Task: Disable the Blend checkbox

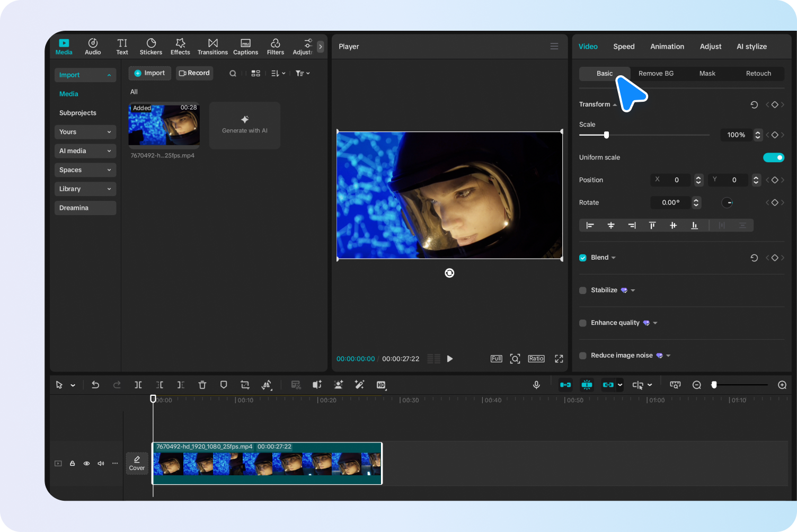Action: pyautogui.click(x=582, y=258)
